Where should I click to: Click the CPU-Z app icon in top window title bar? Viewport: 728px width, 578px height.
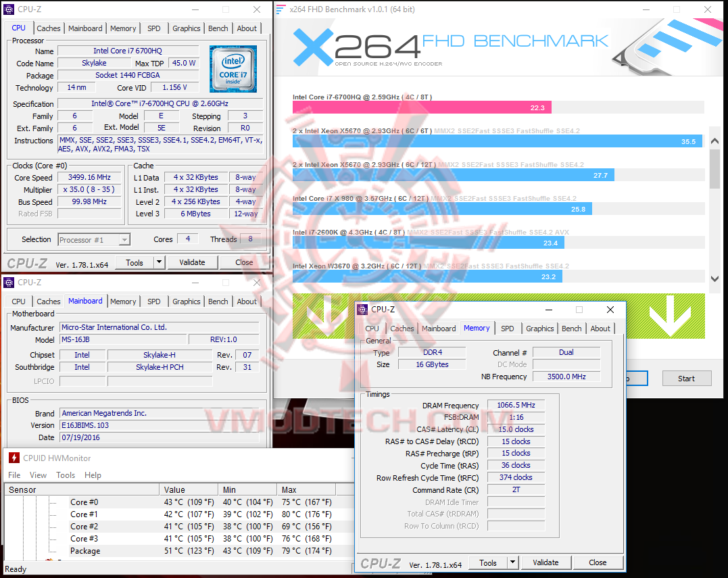(x=8, y=9)
